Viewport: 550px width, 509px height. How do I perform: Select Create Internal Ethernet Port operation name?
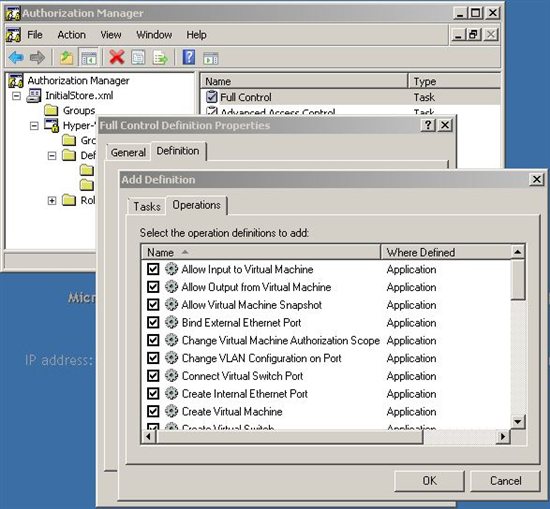244,394
